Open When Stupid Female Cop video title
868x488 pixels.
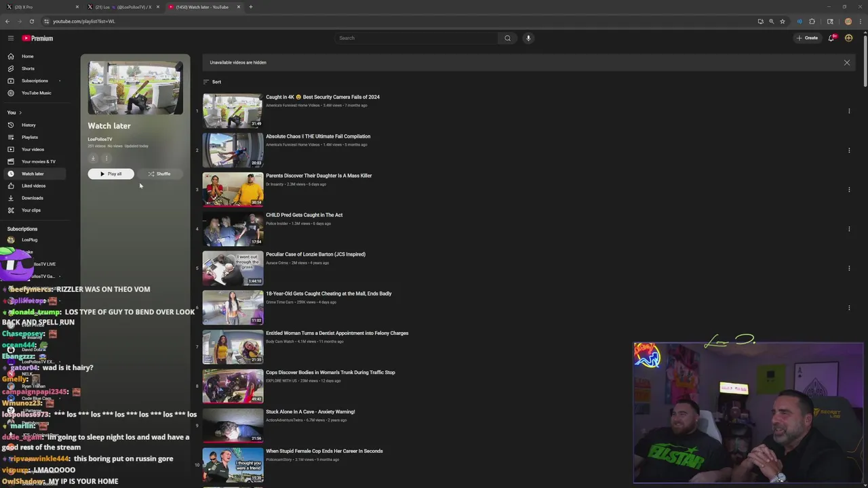(324, 451)
